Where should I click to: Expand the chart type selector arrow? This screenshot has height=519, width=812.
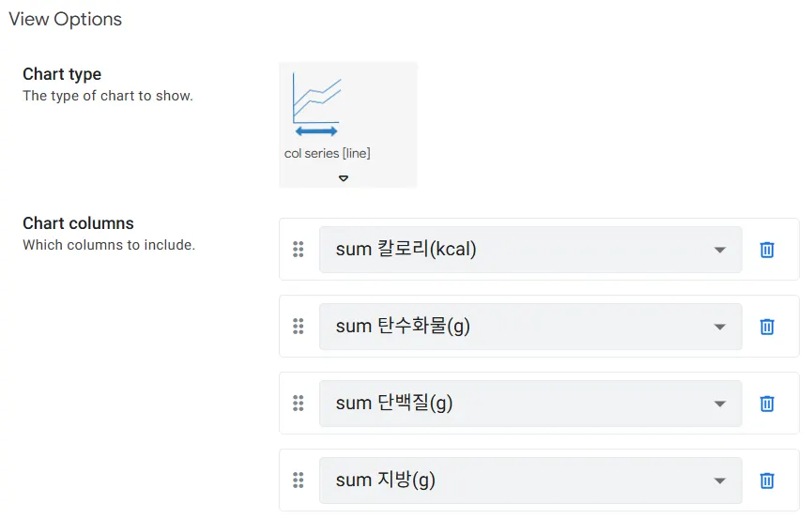(344, 178)
